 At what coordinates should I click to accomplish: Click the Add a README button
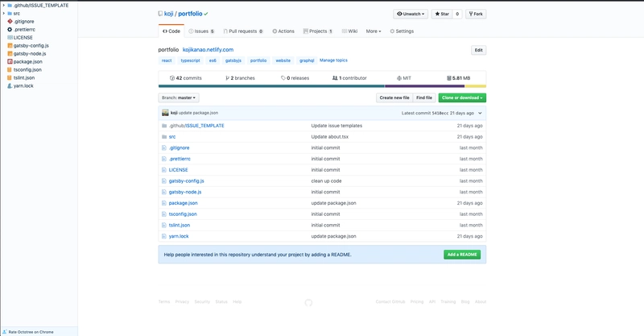[461, 255]
